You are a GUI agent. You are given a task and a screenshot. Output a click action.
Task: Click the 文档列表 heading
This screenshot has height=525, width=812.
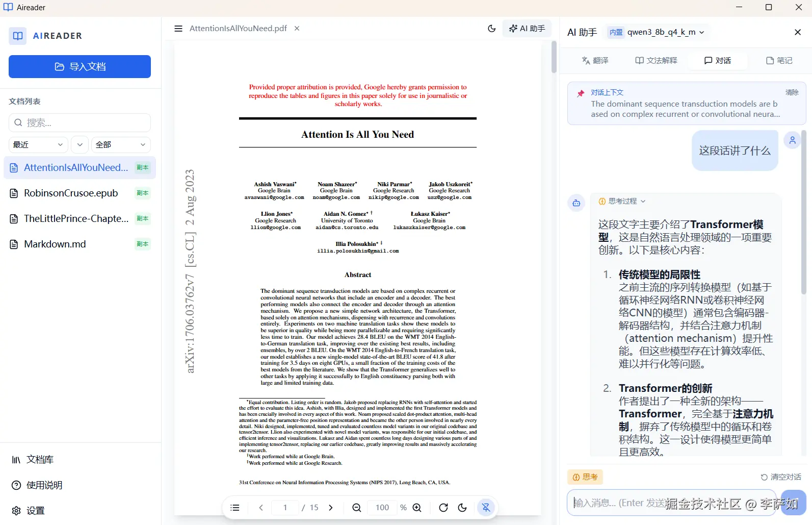pyautogui.click(x=24, y=102)
